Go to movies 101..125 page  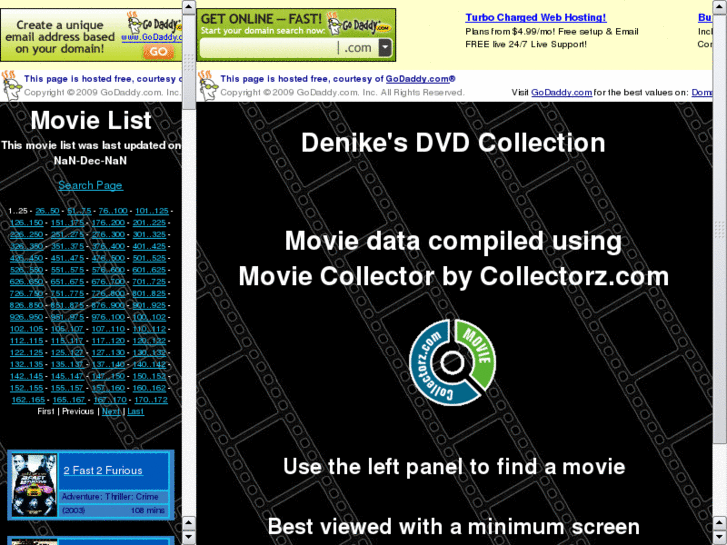(152, 211)
